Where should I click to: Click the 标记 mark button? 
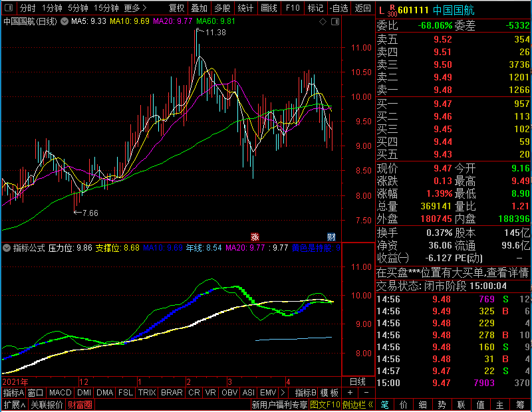315,8
